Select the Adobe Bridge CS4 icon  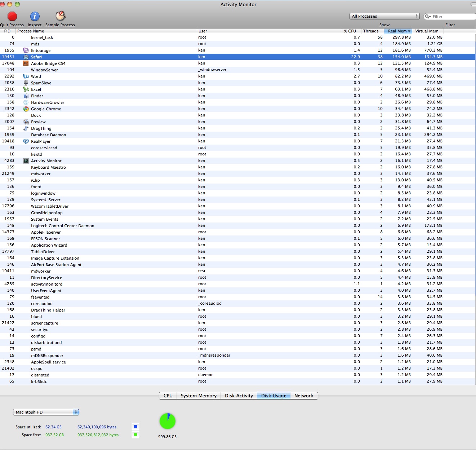tap(26, 63)
